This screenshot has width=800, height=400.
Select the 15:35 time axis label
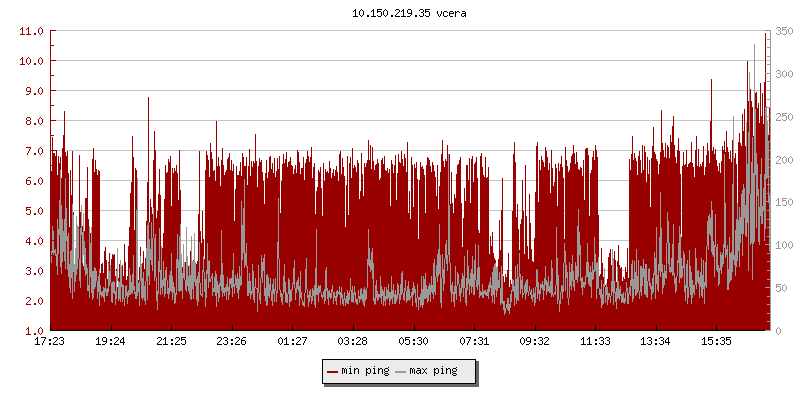(716, 341)
